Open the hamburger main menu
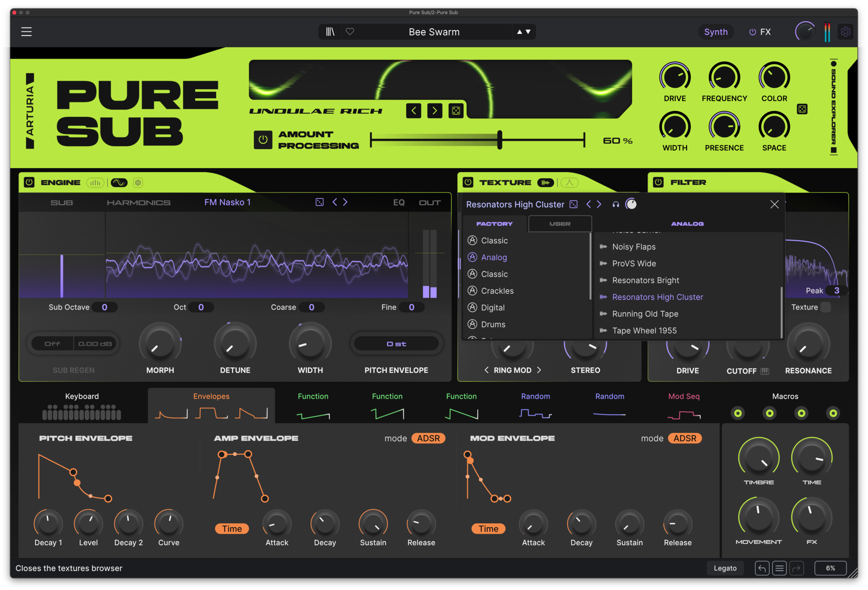868x590 pixels. click(x=26, y=32)
